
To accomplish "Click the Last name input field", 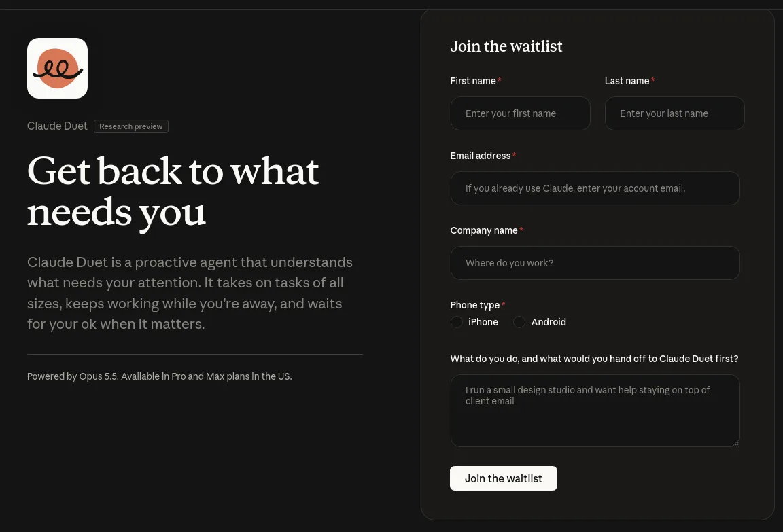I will tap(675, 113).
